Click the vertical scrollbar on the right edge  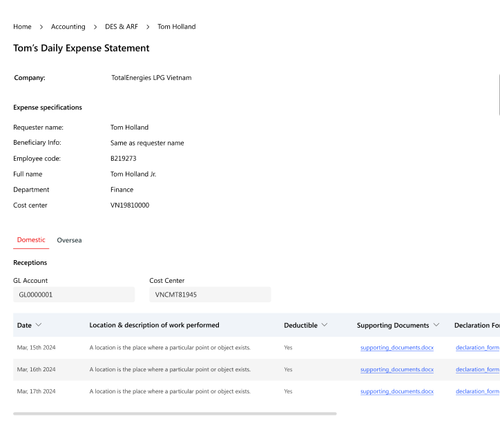click(x=499, y=95)
